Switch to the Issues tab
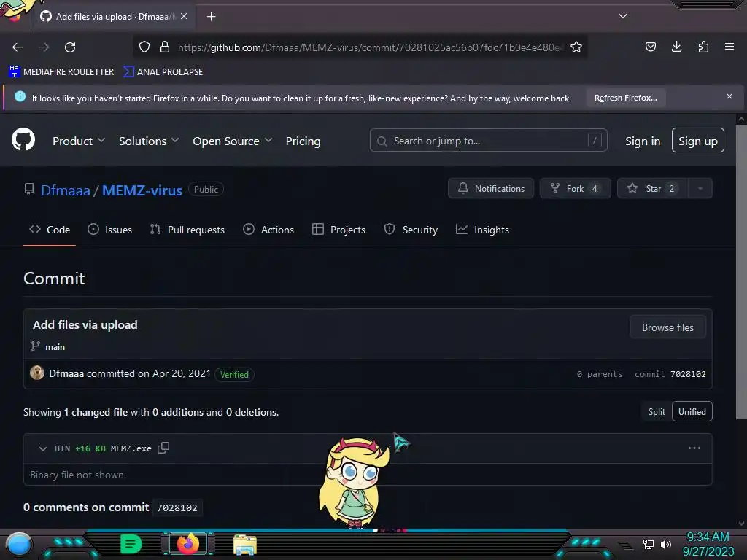This screenshot has height=560, width=747. 110,230
